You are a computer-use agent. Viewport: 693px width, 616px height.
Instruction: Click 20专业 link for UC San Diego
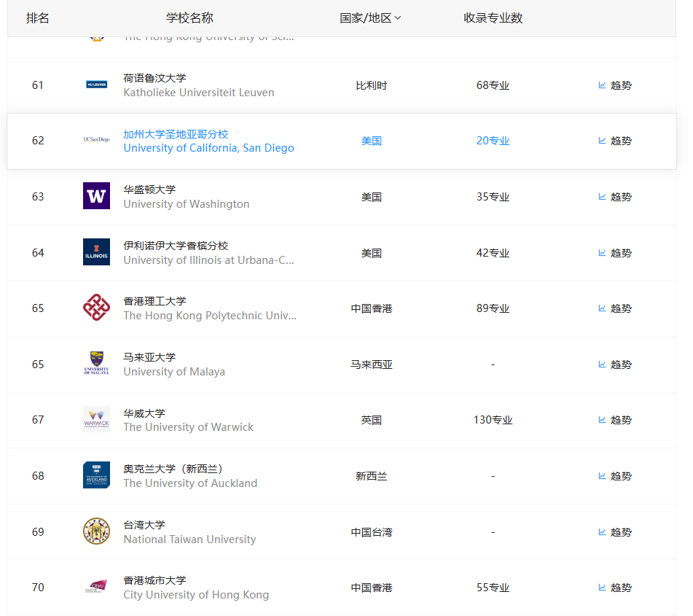coord(493,141)
